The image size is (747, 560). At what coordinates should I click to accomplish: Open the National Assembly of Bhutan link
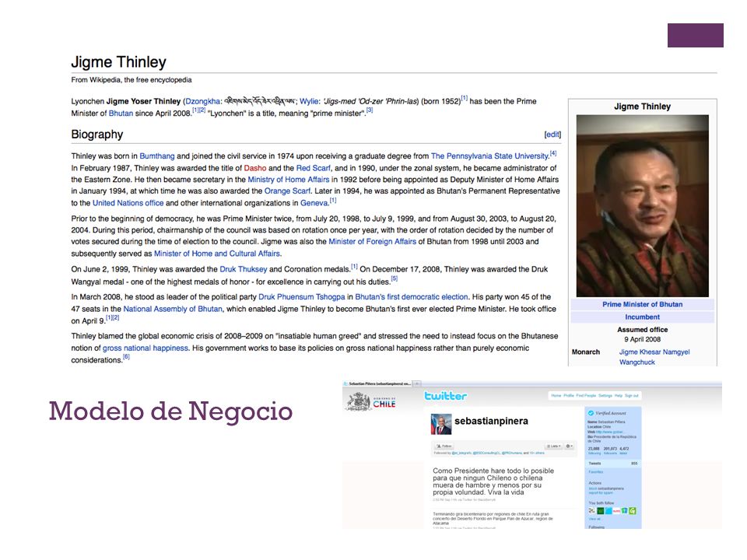(173, 309)
